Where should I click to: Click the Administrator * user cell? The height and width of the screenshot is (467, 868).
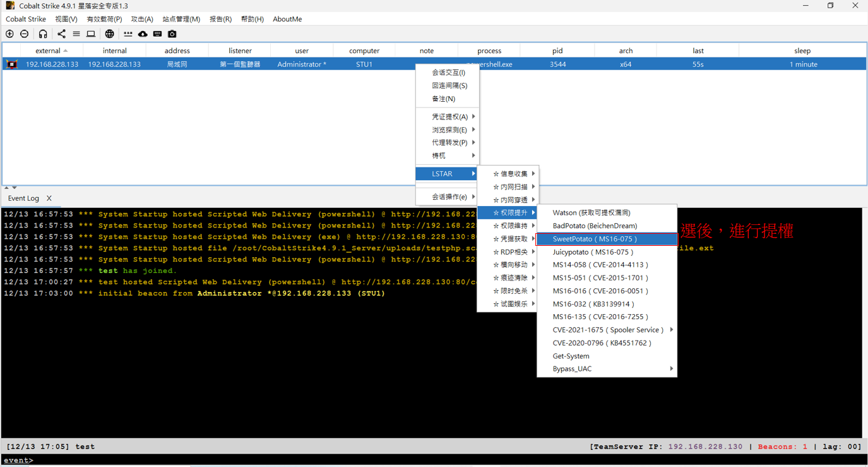(x=302, y=64)
